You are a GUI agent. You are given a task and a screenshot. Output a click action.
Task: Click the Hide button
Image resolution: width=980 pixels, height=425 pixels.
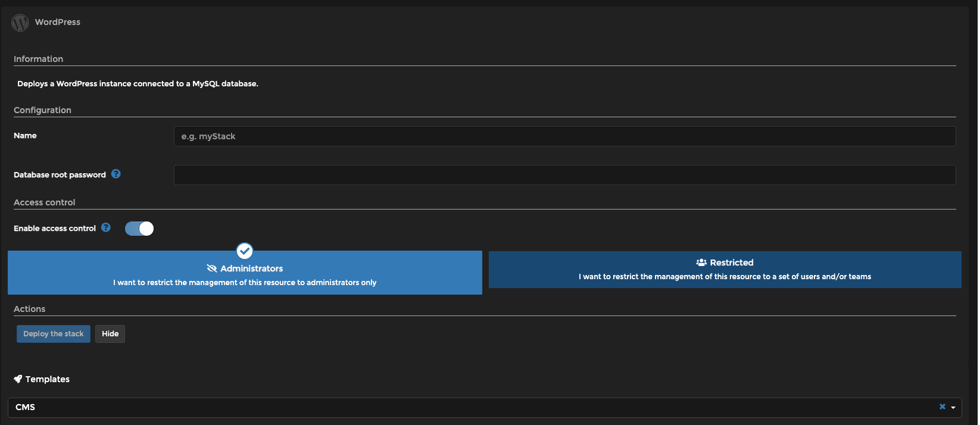pos(110,334)
